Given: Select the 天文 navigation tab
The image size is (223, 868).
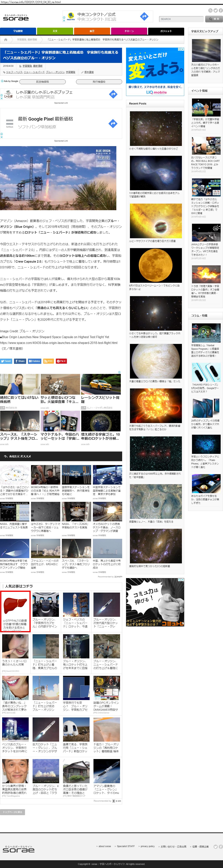Looking at the screenshot, I should (x=55, y=31).
